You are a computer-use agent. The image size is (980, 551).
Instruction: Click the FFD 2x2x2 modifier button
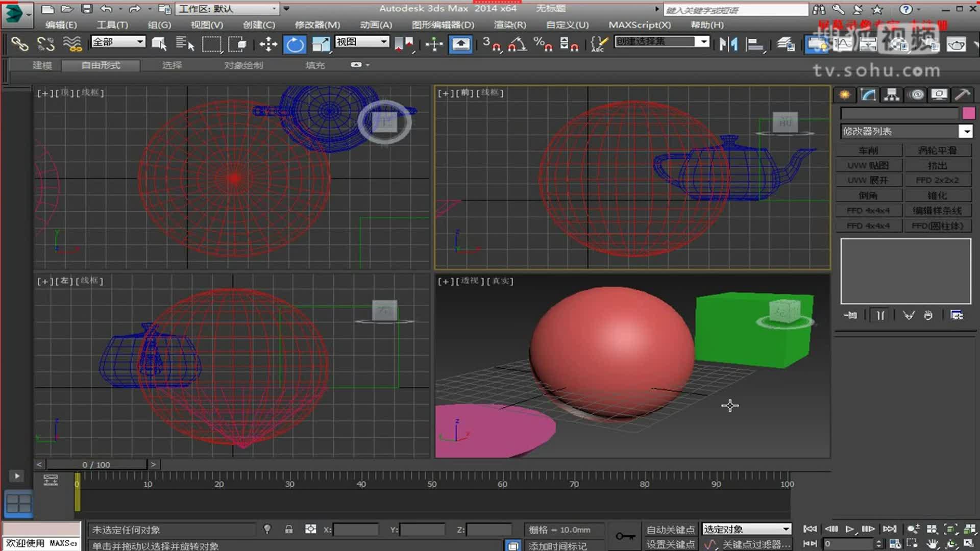click(938, 180)
